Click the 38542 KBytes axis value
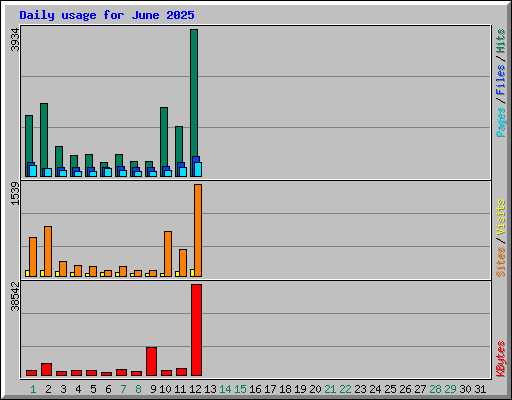 click(x=15, y=296)
